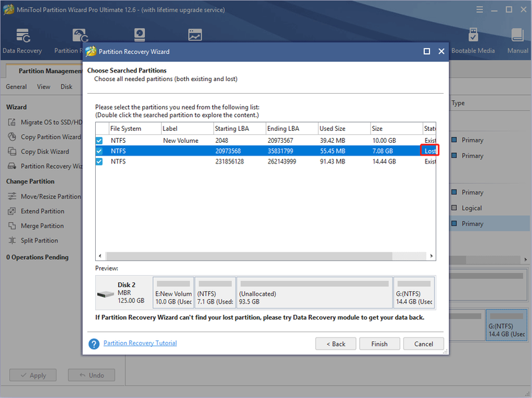This screenshot has width=532, height=398.
Task: Click horizontal scrollbar thumb in partition list
Action: 249,256
